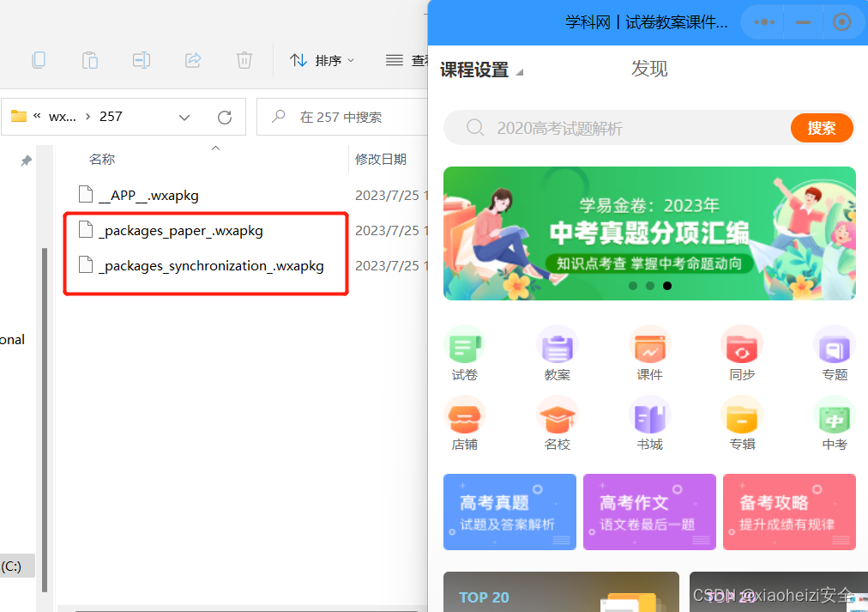Sort by 修改日期 column header
This screenshot has width=868, height=612.
tap(380, 160)
